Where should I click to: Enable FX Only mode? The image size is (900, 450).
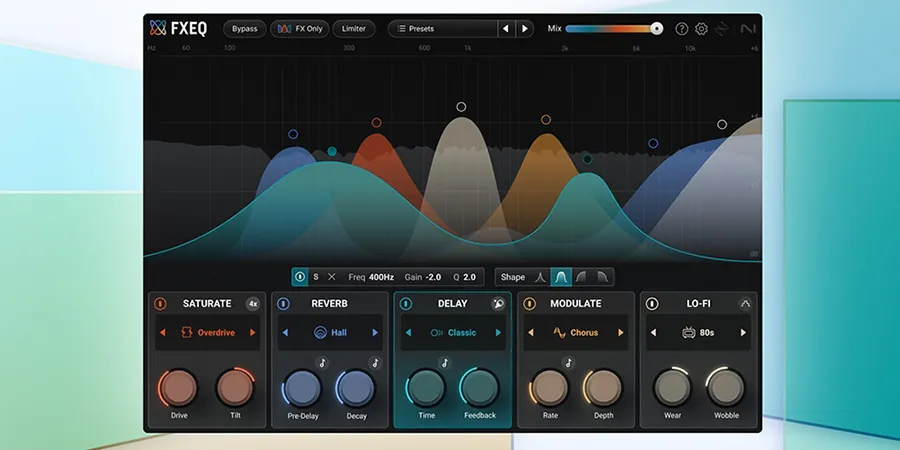(300, 29)
